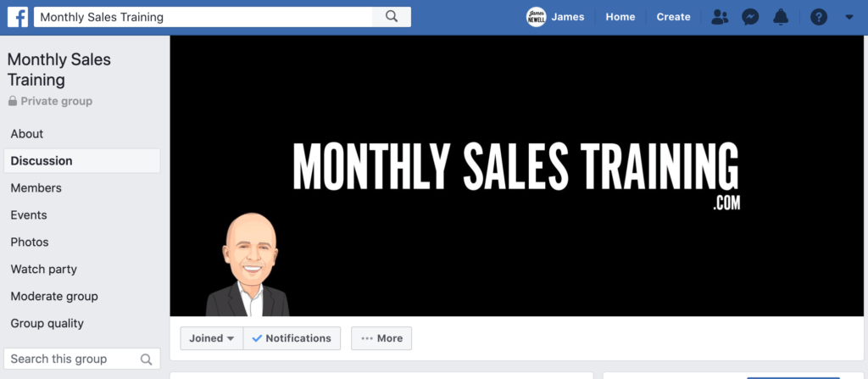Viewport: 868px width, 379px height.
Task: Open the Notifications bell icon
Action: tap(781, 17)
